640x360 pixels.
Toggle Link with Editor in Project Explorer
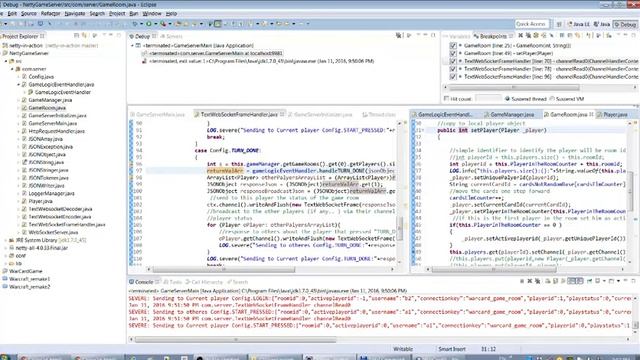coord(84,36)
